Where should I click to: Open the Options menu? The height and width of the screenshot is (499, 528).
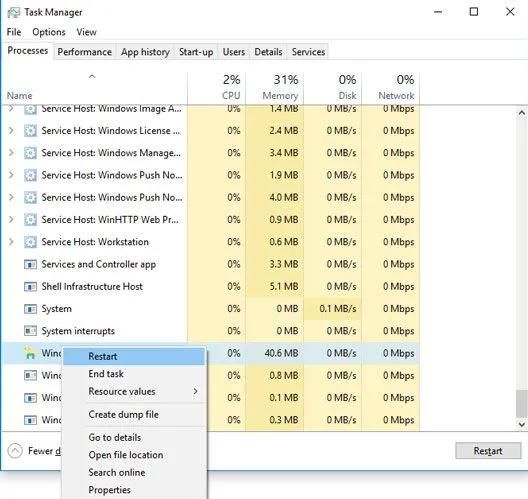pos(49,32)
